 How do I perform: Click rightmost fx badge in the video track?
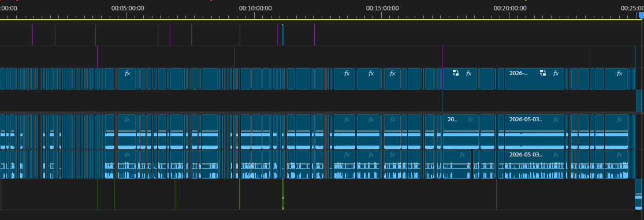[x=619, y=73]
